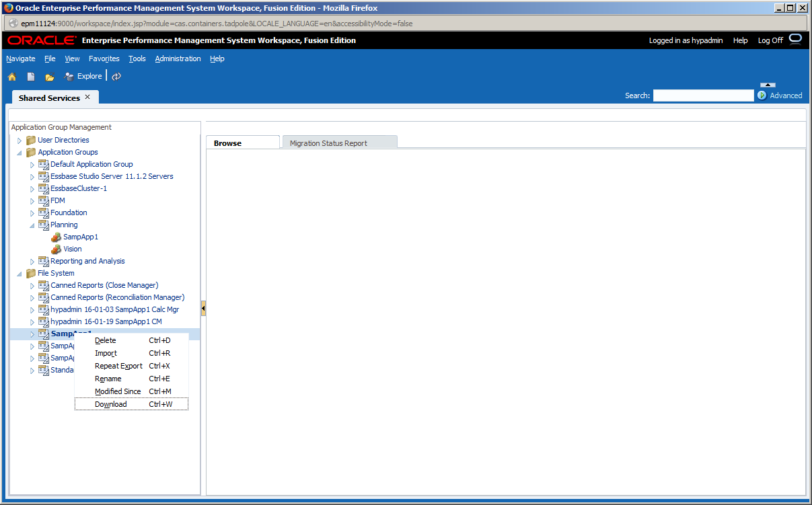Open the Administration menu
Viewport: 812px width, 505px height.
178,59
